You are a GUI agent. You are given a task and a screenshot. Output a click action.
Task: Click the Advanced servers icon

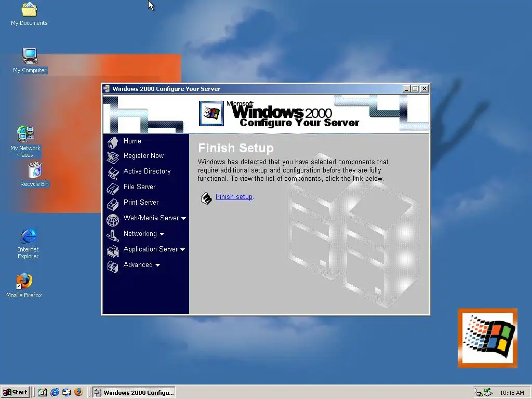(113, 267)
